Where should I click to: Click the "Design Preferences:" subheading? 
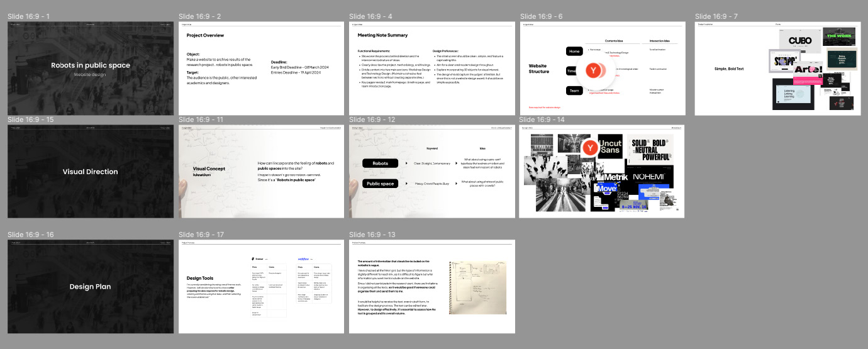[x=445, y=50]
